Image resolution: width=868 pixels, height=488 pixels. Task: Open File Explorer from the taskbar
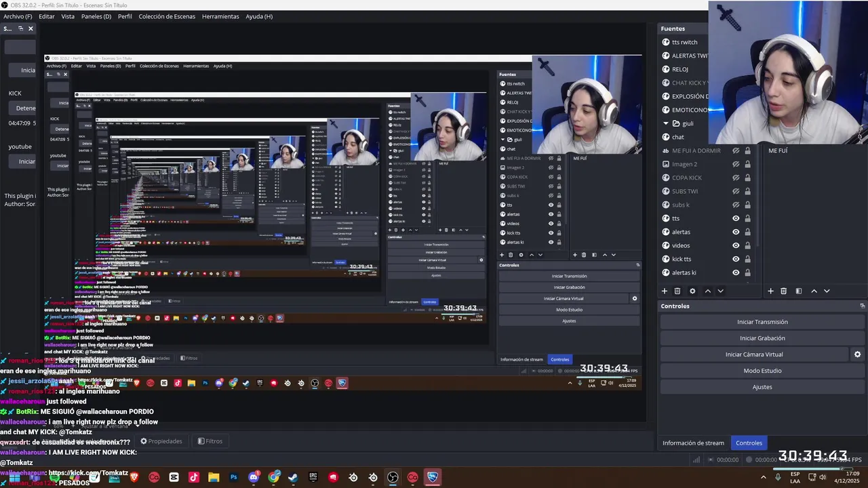[214, 477]
